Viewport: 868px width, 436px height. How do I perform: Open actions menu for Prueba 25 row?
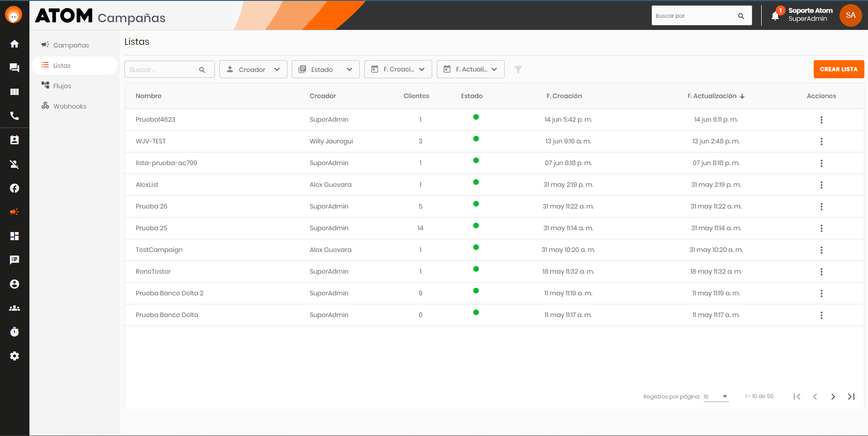[x=821, y=228]
